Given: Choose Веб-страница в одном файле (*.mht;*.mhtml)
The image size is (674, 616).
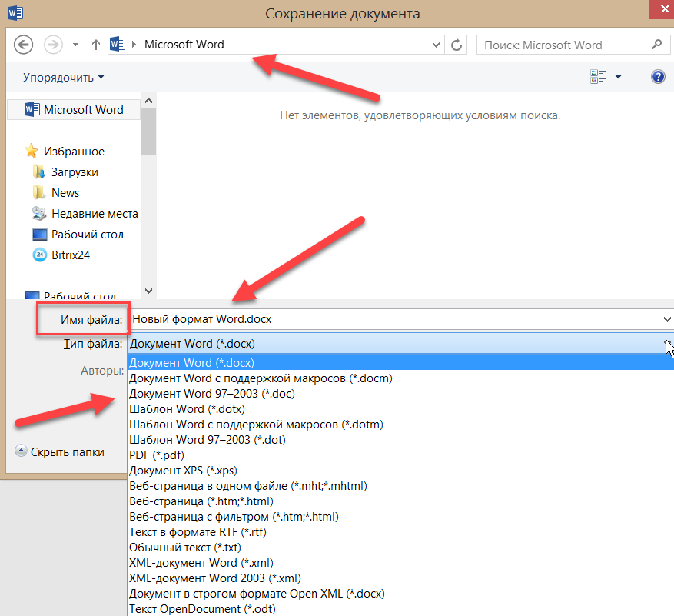Looking at the screenshot, I should coord(248,486).
